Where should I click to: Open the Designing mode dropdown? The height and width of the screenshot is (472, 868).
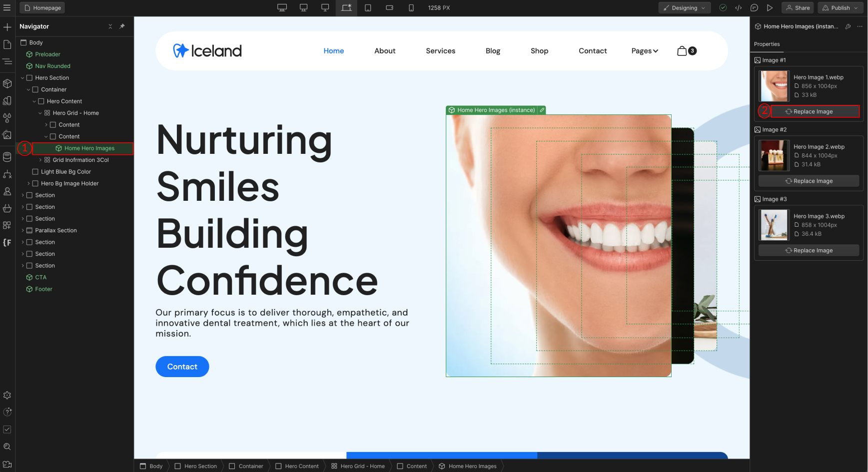(x=684, y=8)
